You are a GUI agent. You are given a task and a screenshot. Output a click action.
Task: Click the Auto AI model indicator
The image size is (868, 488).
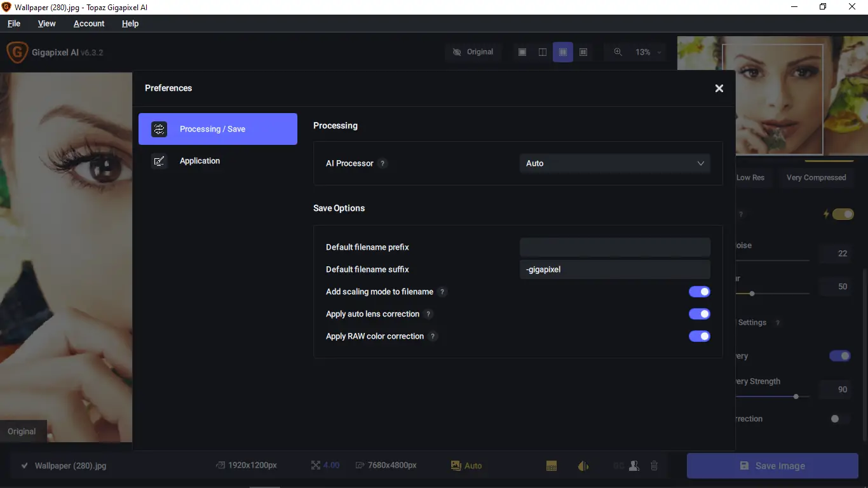(467, 466)
